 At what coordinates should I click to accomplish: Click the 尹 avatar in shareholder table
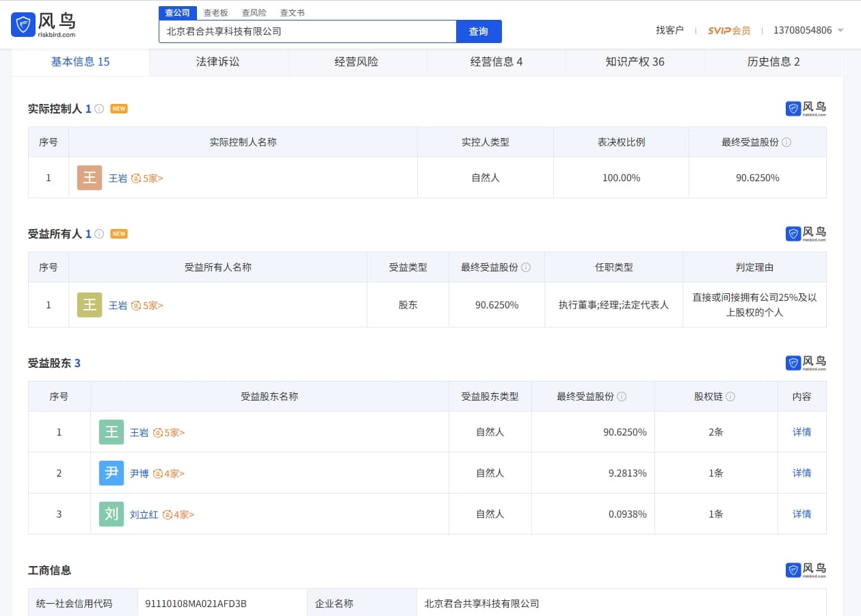click(x=111, y=473)
